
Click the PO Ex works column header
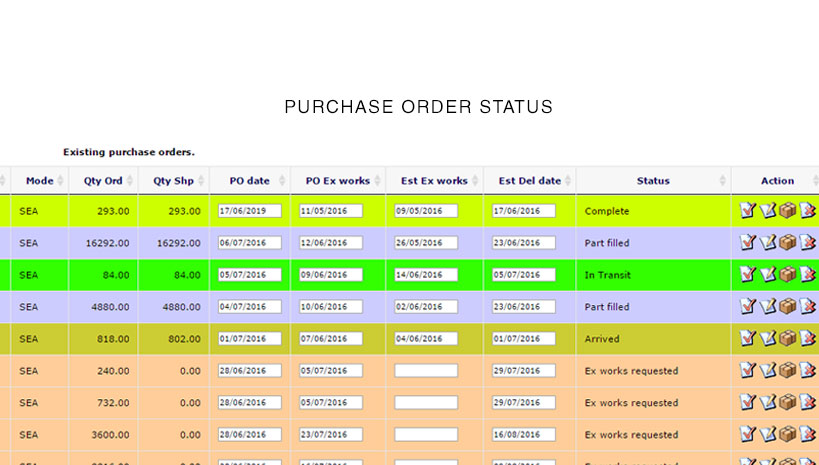tap(337, 181)
